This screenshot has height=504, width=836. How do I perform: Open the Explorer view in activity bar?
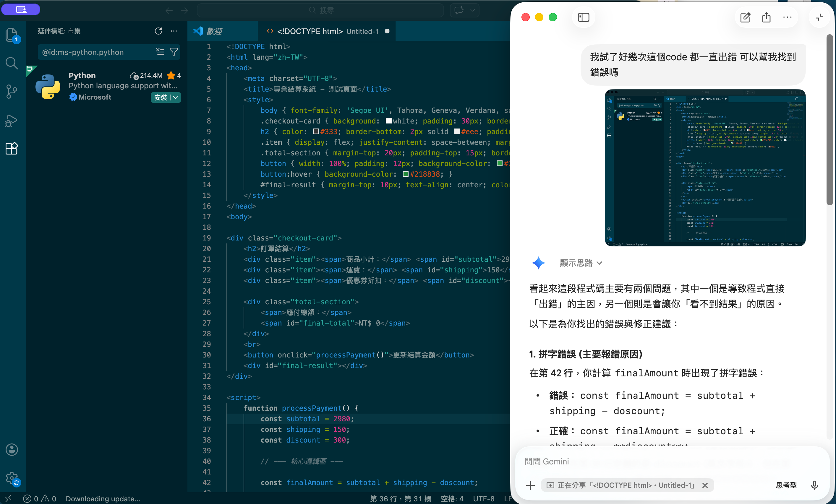[x=12, y=35]
